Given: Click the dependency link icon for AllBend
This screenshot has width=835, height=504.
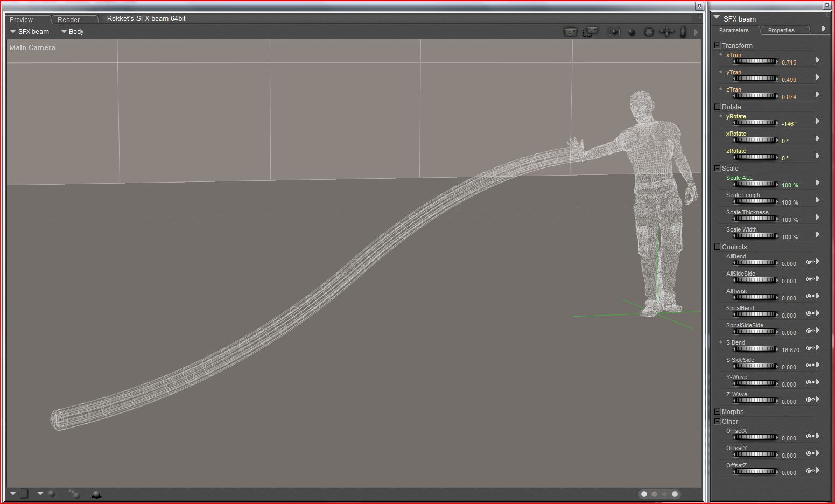Looking at the screenshot, I should [810, 262].
